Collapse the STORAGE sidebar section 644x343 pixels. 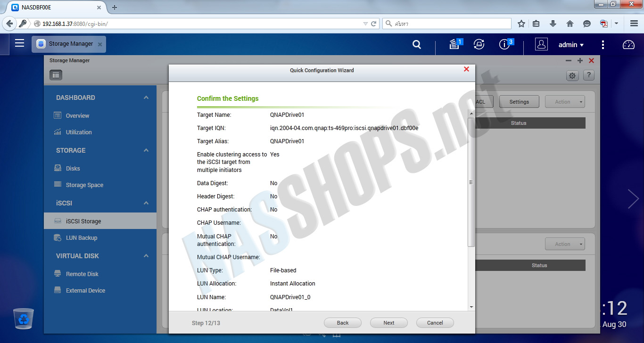pos(146,150)
